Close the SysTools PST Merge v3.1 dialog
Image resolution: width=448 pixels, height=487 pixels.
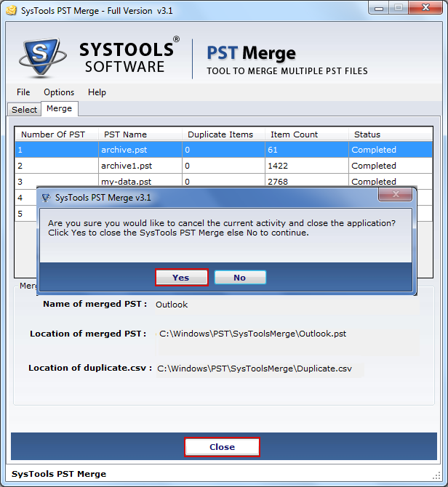pos(395,194)
